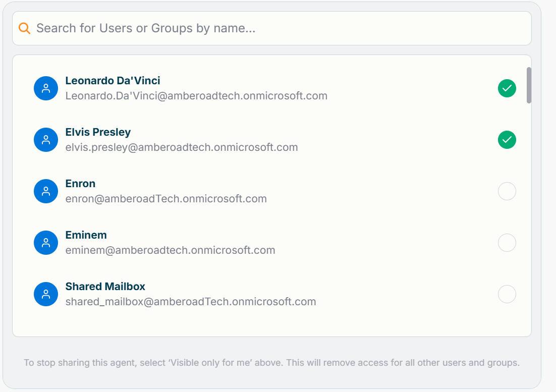
Task: Select the empty circle next to Eminem
Action: point(507,243)
